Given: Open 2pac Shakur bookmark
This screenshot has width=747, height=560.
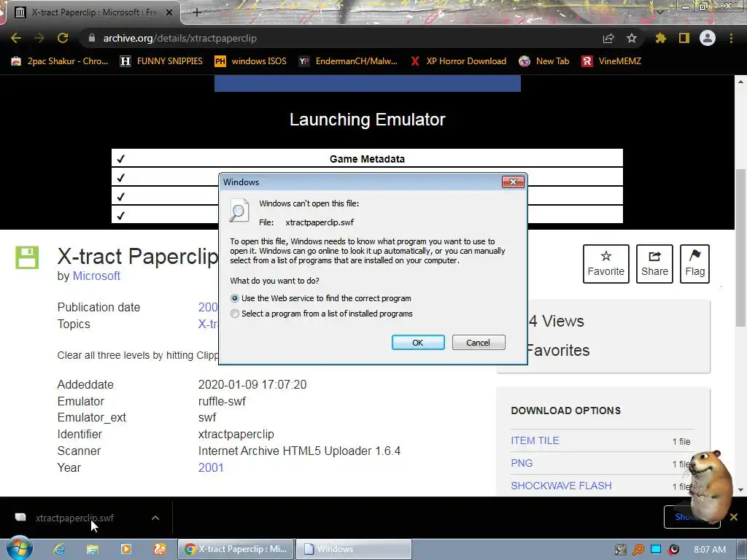Looking at the screenshot, I should tap(60, 61).
